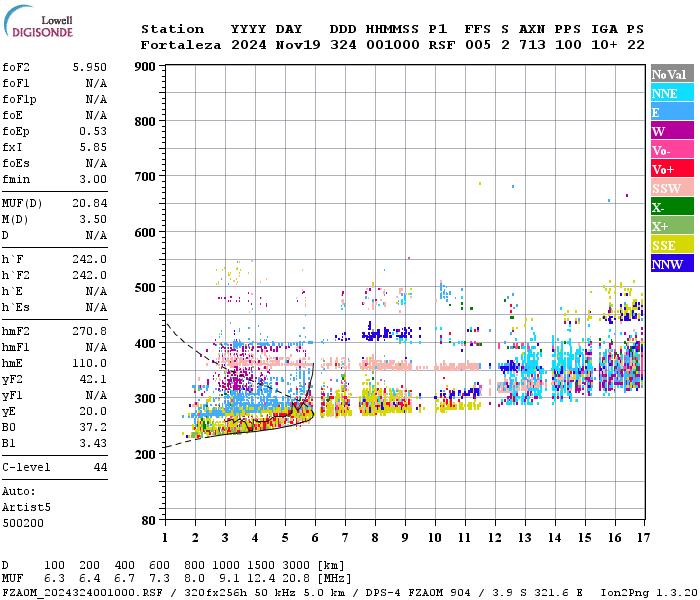
Task: Click the yE value 20.0
Action: (x=93, y=412)
